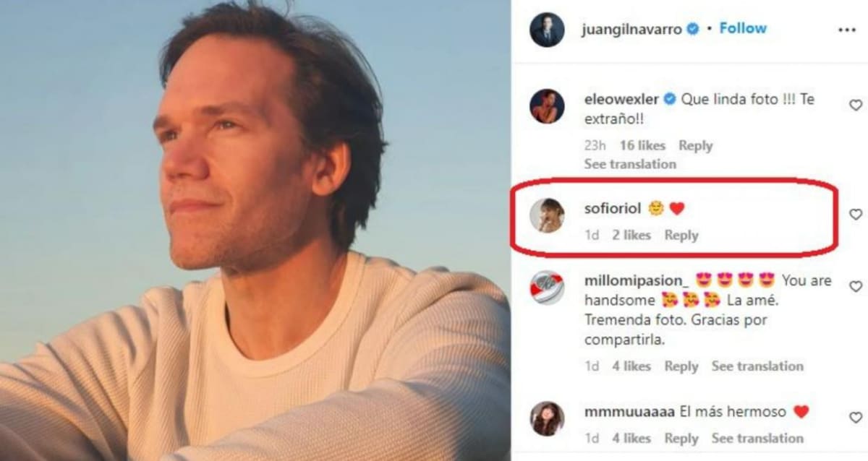868x461 pixels.
Task: Reply to sofioriol's comment
Action: [681, 235]
